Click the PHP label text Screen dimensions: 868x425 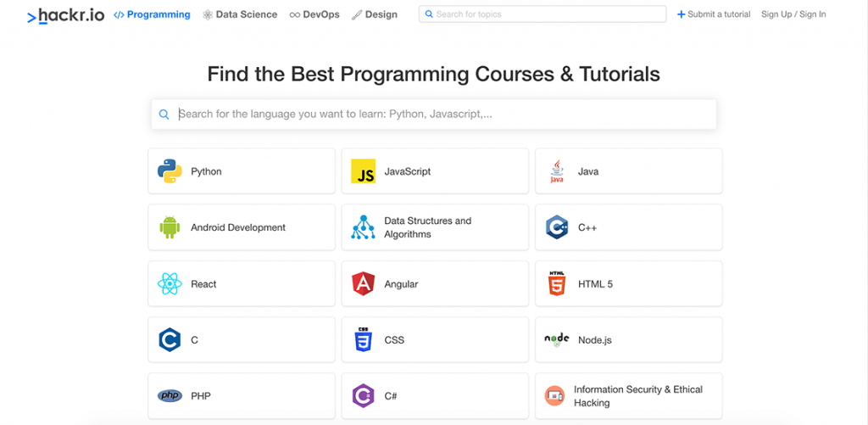point(201,396)
